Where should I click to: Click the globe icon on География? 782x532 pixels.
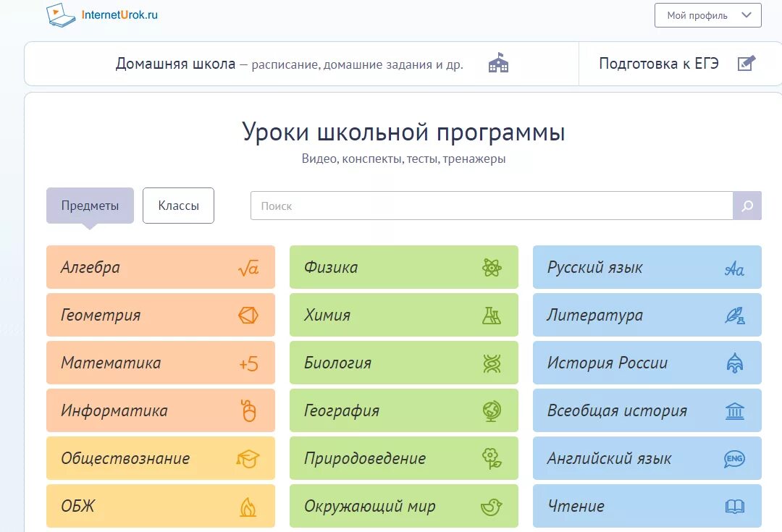point(492,410)
